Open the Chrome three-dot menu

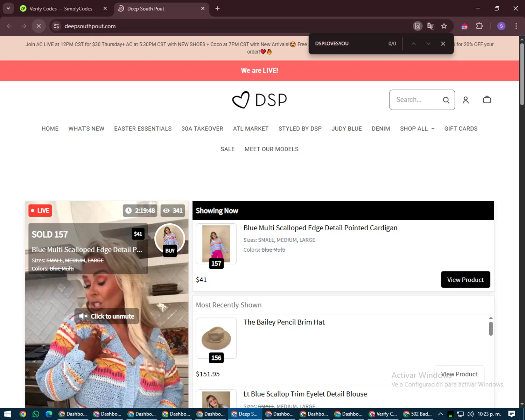click(x=516, y=26)
